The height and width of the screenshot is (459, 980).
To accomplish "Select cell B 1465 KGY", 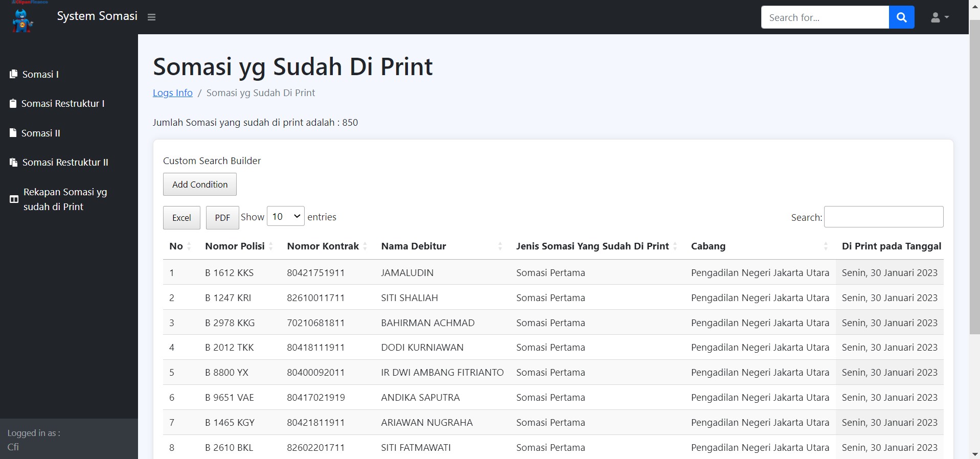I will [x=230, y=423].
